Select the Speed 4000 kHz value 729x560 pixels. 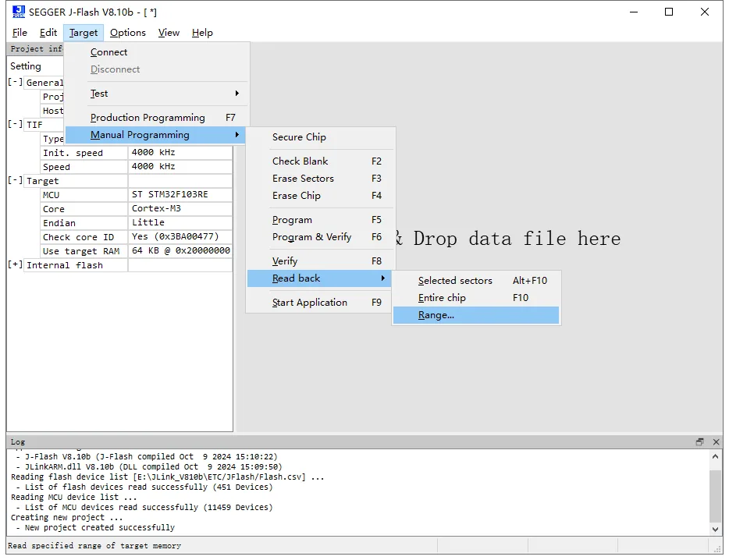tap(180, 166)
